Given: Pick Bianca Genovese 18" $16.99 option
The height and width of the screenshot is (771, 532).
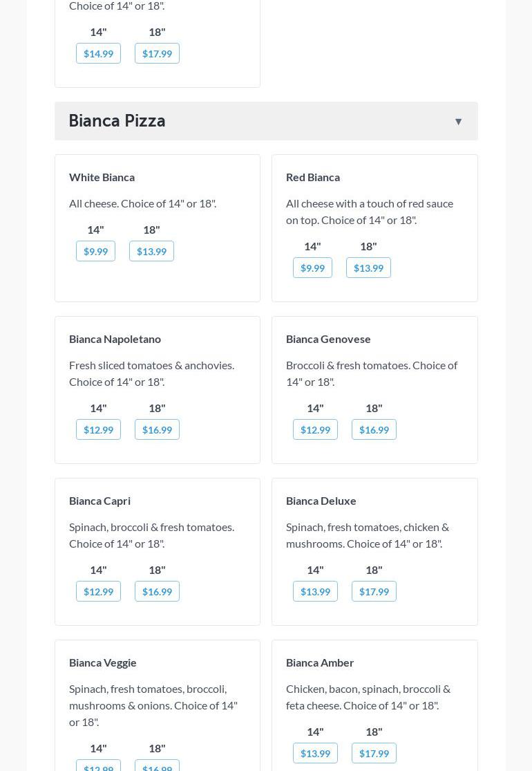Looking at the screenshot, I should 374,429.
